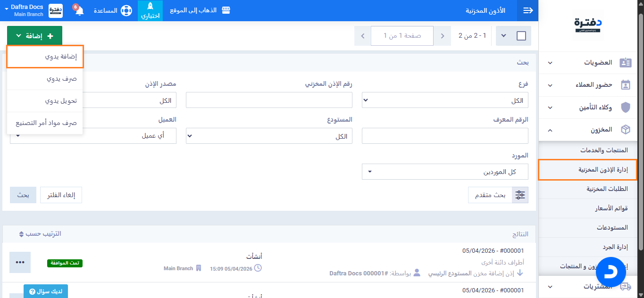Click the notifications bell icon

79,11
